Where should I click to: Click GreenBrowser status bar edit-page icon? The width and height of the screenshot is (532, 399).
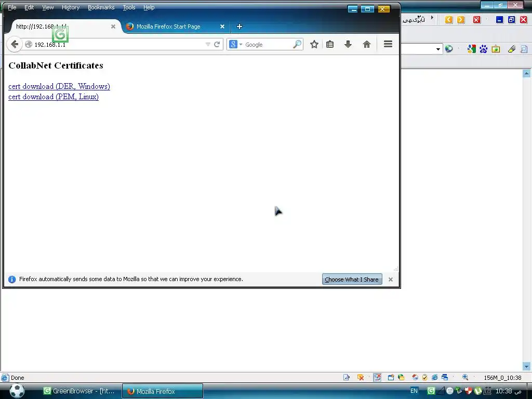pos(346,377)
